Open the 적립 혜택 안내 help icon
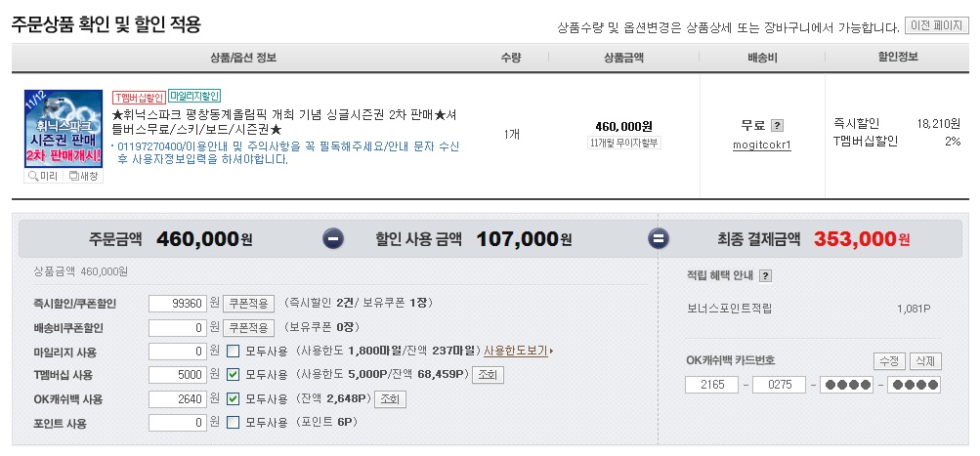Image resolution: width=980 pixels, height=456 pixels. pos(766,276)
